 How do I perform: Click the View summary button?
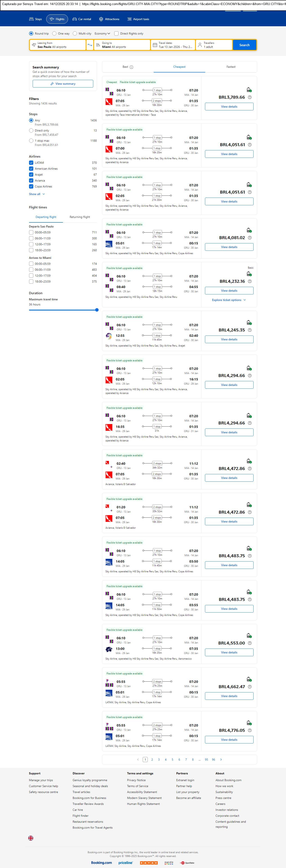pyautogui.click(x=63, y=84)
